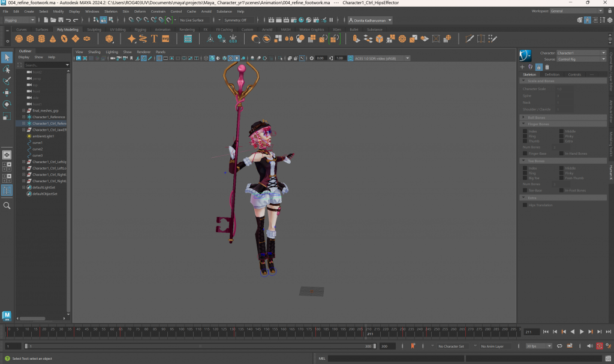The width and height of the screenshot is (614, 364).
Task: Open the Skeleton menu
Action: click(x=111, y=11)
